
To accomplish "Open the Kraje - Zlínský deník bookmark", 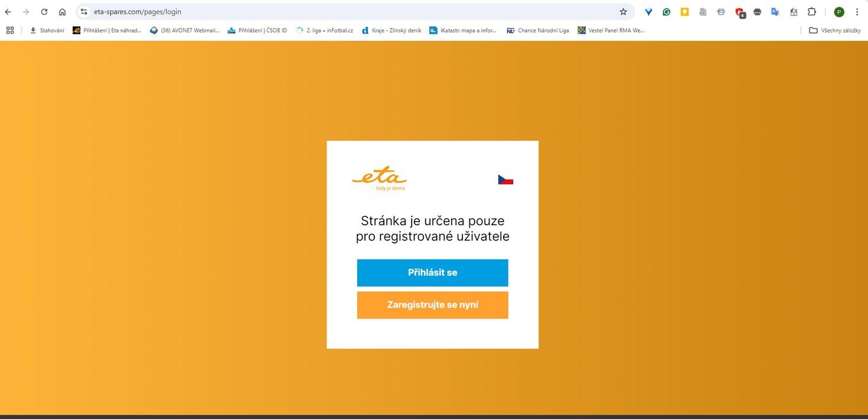I will tap(391, 30).
